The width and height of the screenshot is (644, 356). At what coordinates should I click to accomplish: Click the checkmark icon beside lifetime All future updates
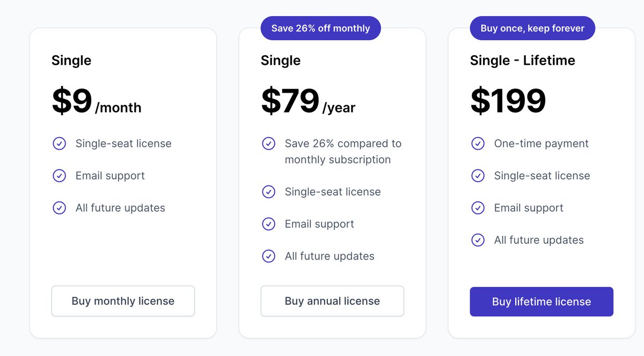point(478,240)
